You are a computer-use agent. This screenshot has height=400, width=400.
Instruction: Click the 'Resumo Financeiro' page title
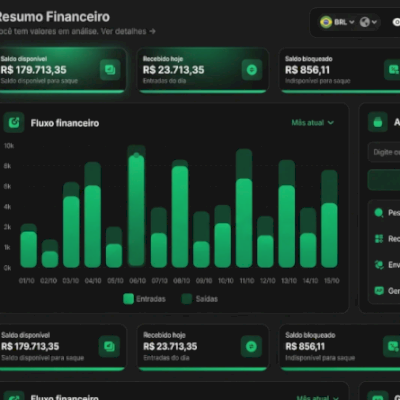(54, 17)
